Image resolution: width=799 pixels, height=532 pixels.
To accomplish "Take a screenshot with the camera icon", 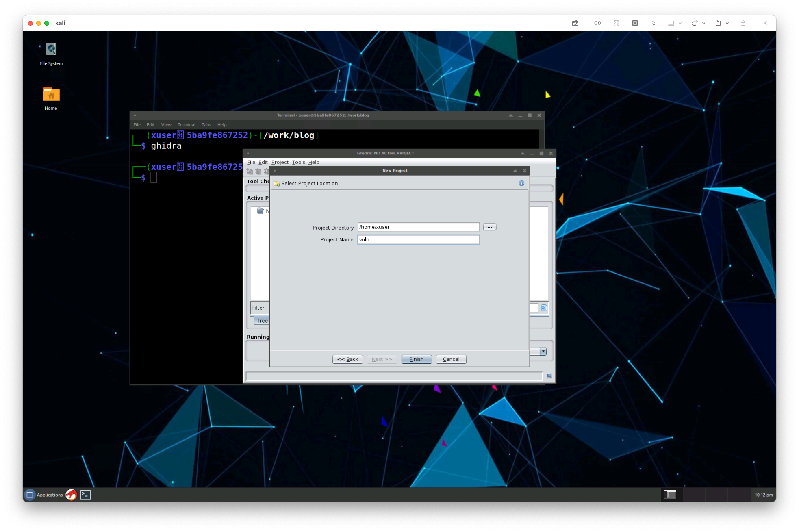I will coord(575,23).
